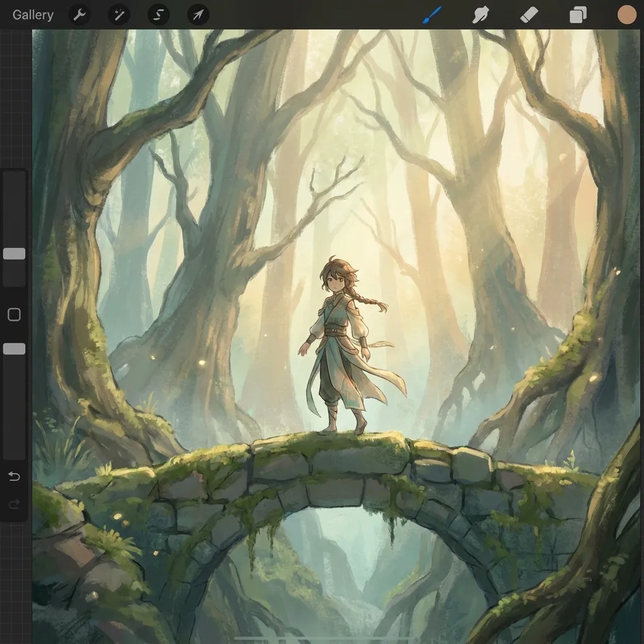Screen dimensions: 644x644
Task: Select the Smudge finger tool
Action: pyautogui.click(x=481, y=14)
